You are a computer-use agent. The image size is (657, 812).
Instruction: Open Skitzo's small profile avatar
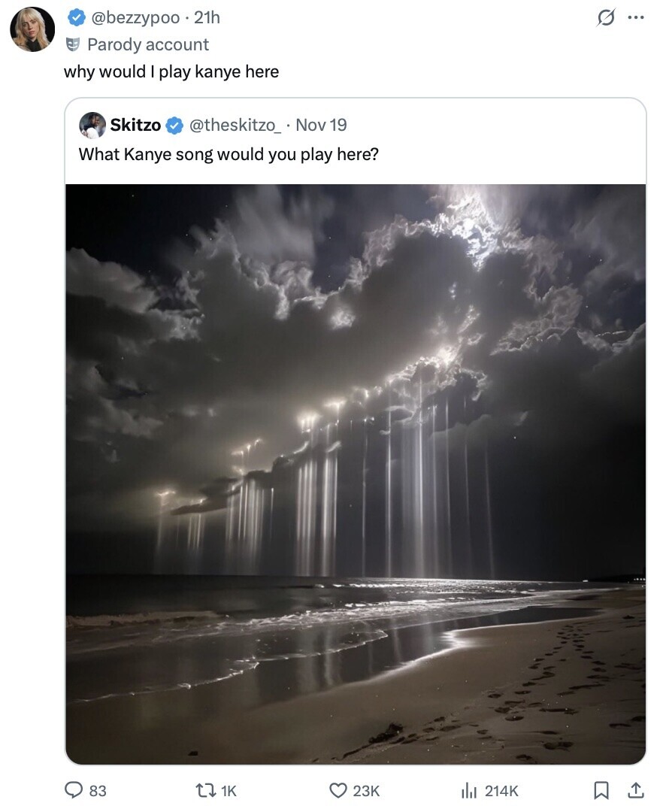click(92, 126)
